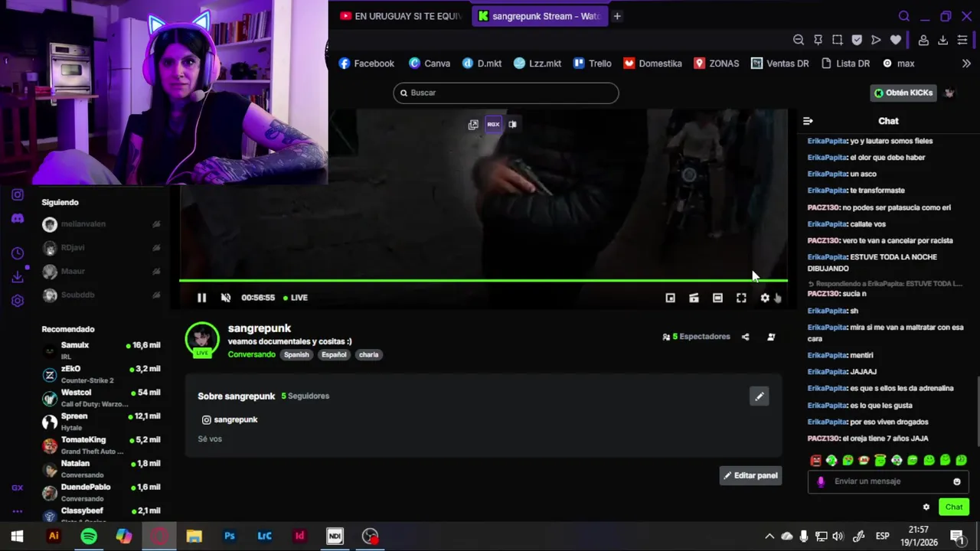Viewport: 980px width, 551px height.
Task: Open the Canva bookmark
Action: (429, 64)
